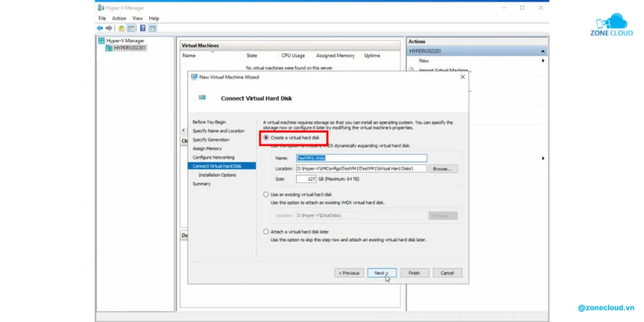Click the Import Virtual Machine icon in Actions

(x=411, y=70)
